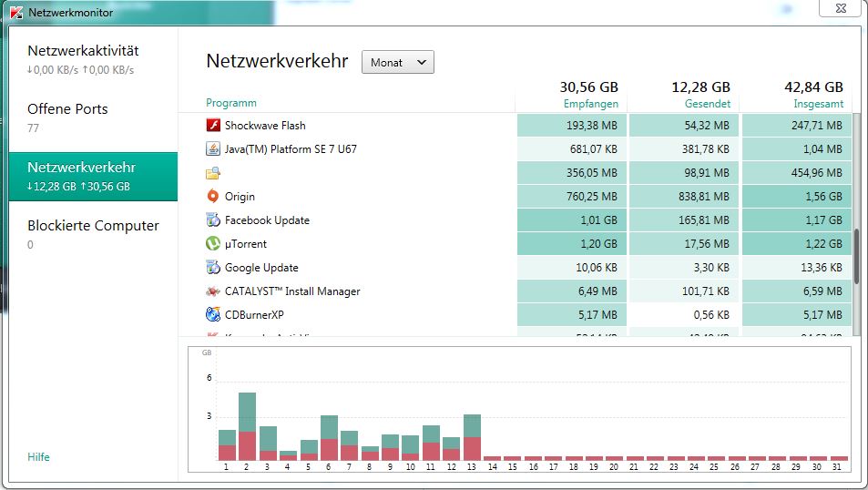The width and height of the screenshot is (868, 490).
Task: Click the 193,38 MB received cell
Action: (572, 126)
